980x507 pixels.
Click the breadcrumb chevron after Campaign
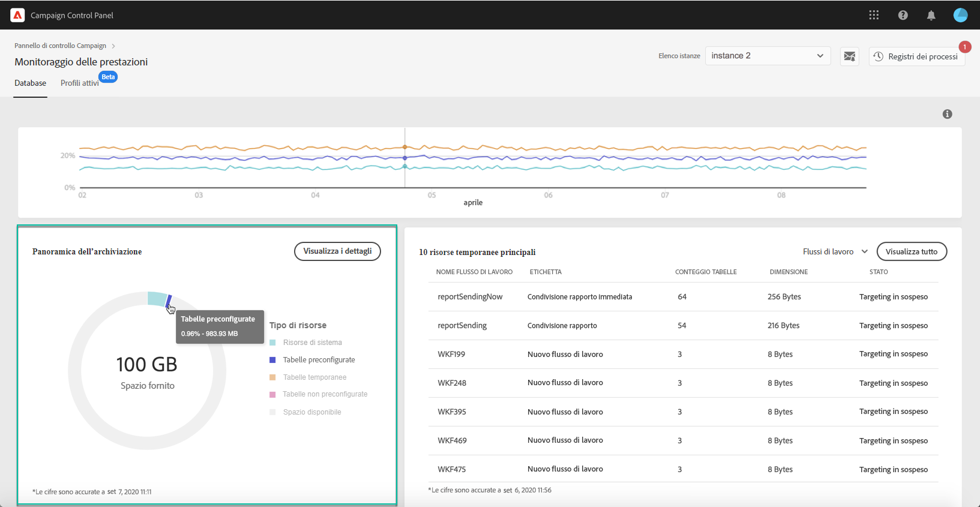[x=113, y=46]
